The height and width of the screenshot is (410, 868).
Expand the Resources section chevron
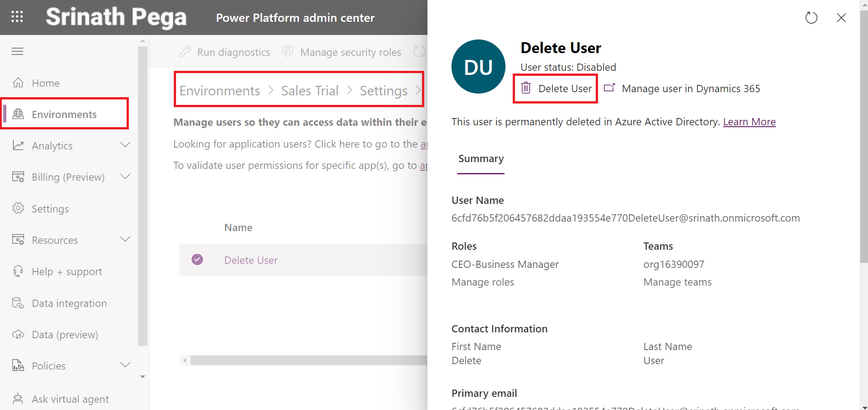(x=125, y=239)
